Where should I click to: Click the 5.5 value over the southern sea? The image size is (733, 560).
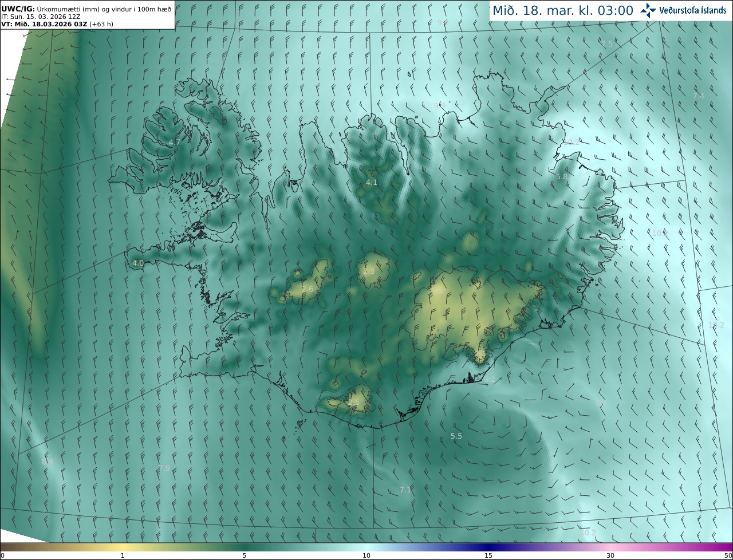(x=456, y=436)
